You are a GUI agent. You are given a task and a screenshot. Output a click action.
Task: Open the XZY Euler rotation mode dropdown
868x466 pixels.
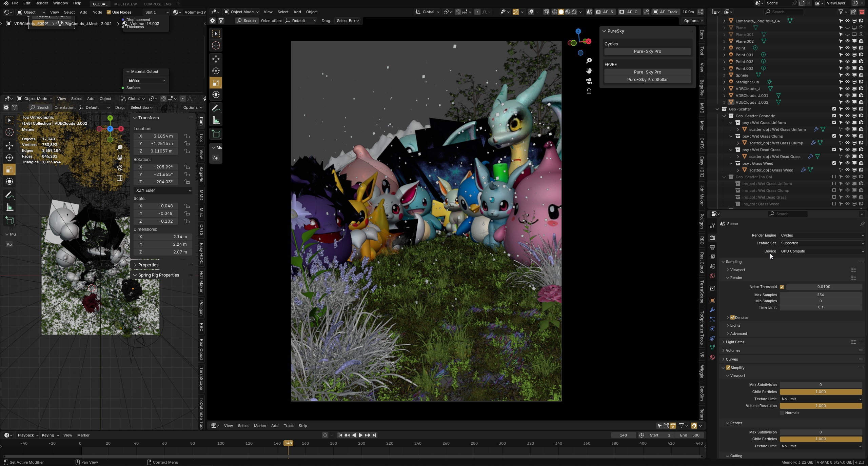(163, 190)
